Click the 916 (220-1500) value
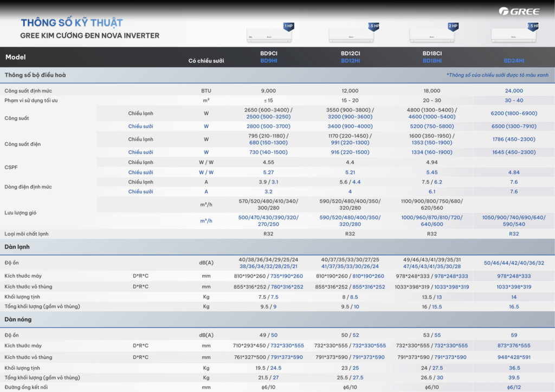555x392 pixels. coord(350,152)
